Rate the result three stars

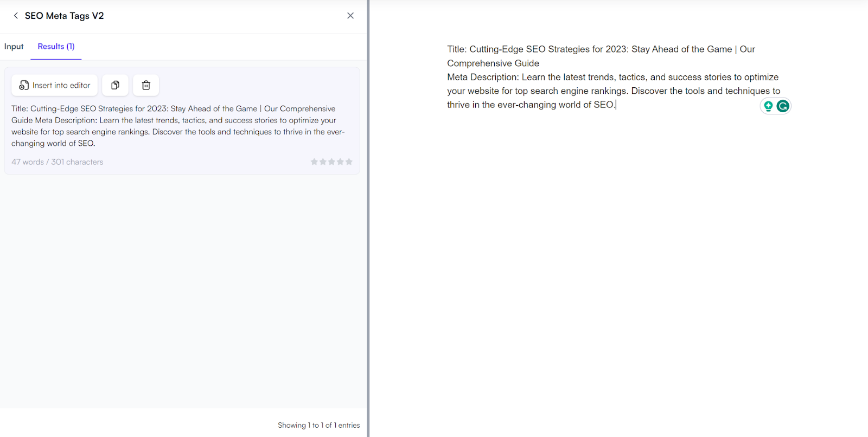331,162
